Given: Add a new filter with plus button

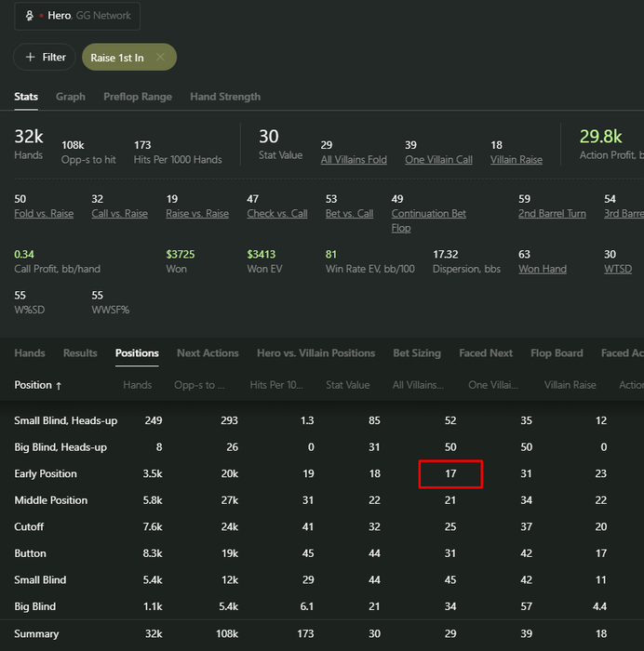Looking at the screenshot, I should [x=44, y=58].
